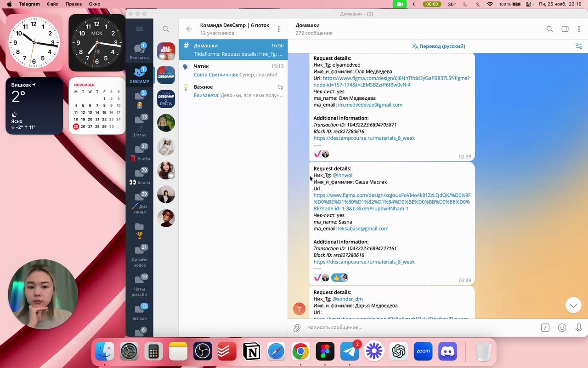Image resolution: width=588 pixels, height=368 pixels.
Task: Open the Apple menu
Action: (x=9, y=4)
